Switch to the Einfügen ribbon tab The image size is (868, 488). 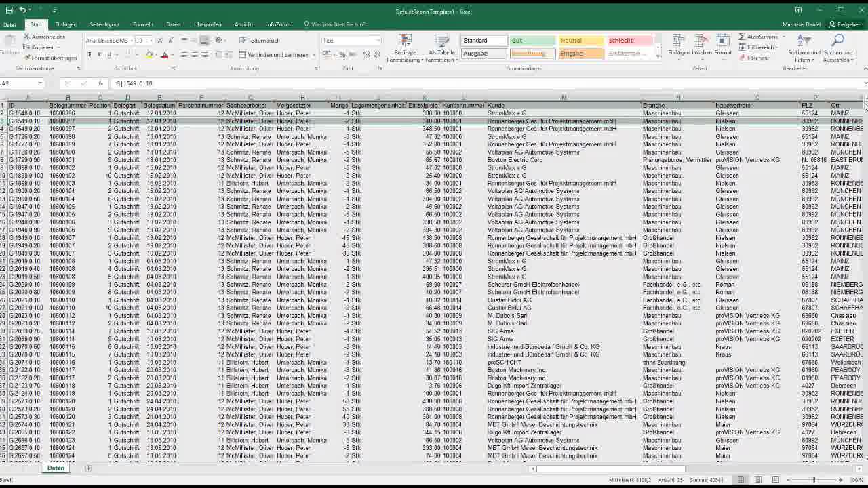pyautogui.click(x=66, y=24)
